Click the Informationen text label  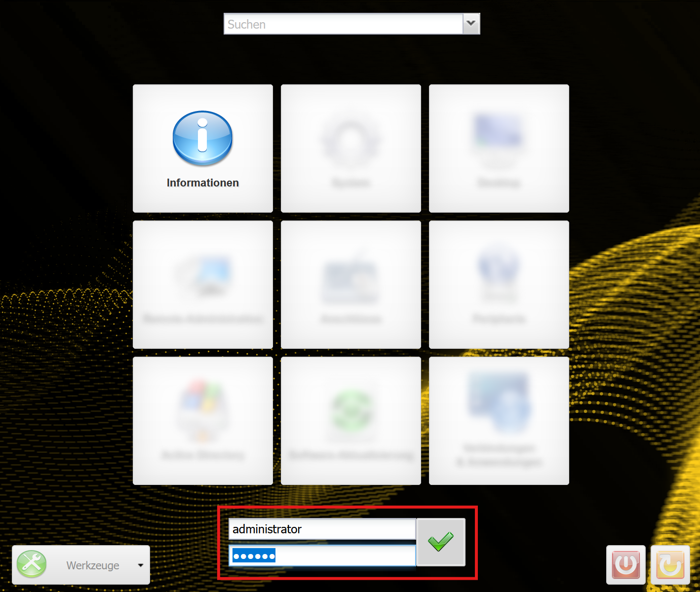(x=202, y=183)
